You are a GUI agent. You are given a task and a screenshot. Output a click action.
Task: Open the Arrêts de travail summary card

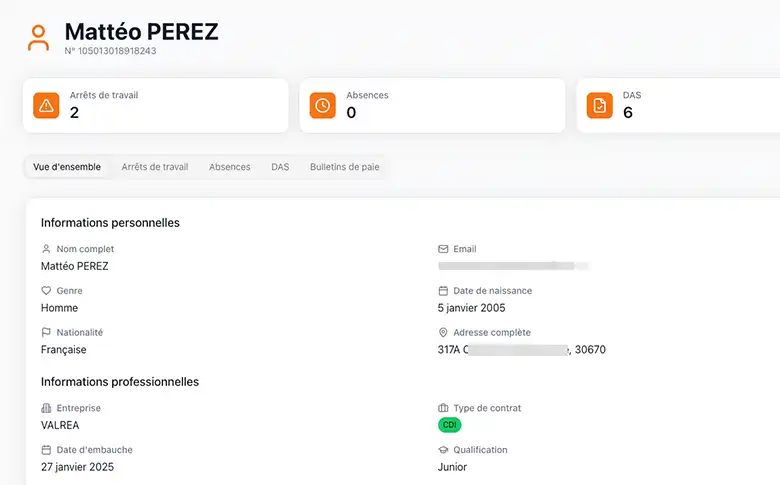(155, 106)
